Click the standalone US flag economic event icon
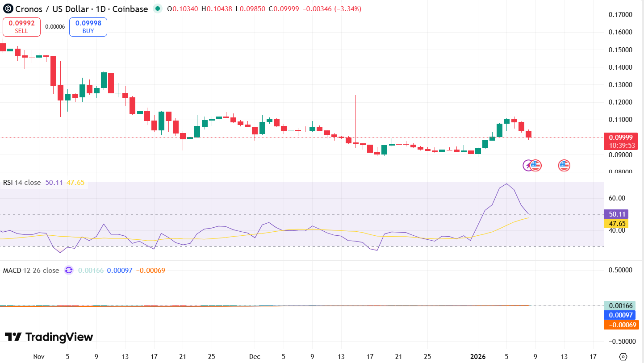Viewport: 644px width, 363px height. click(564, 165)
